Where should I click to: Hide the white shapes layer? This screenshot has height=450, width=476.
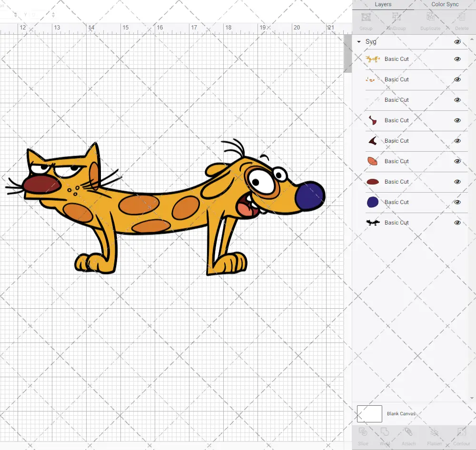(x=457, y=100)
